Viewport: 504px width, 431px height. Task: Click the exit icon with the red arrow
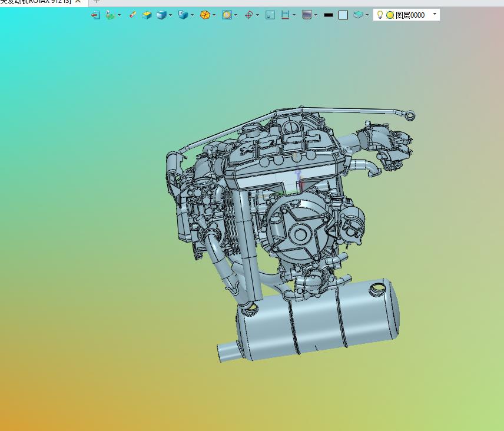tap(95, 15)
